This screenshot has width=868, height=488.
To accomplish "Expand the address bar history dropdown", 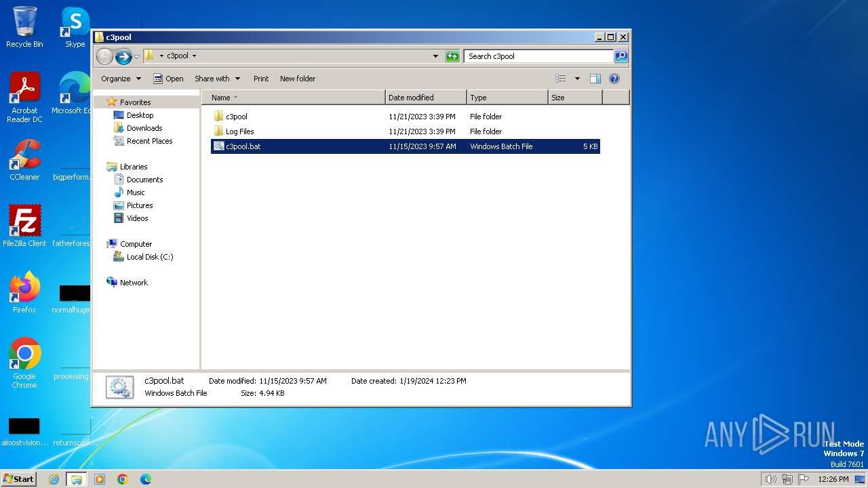I will pos(435,56).
